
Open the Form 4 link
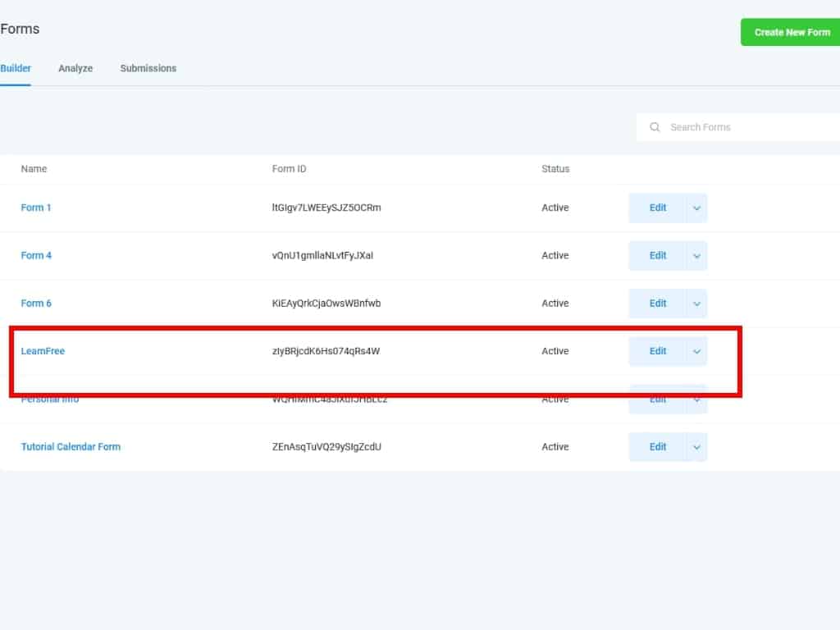click(x=36, y=255)
